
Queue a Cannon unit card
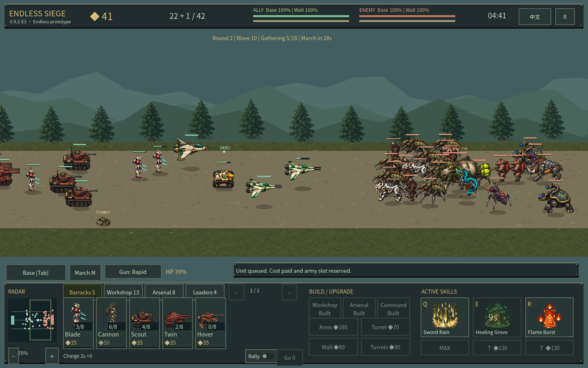click(x=111, y=323)
